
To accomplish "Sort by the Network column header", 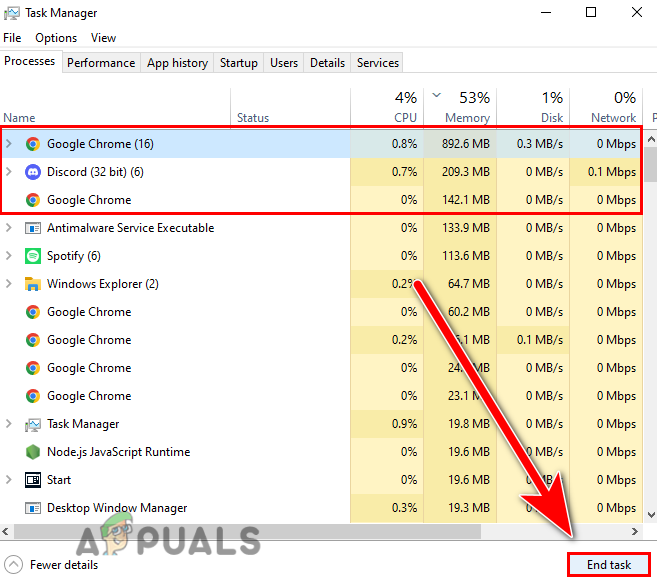I will (x=606, y=107).
